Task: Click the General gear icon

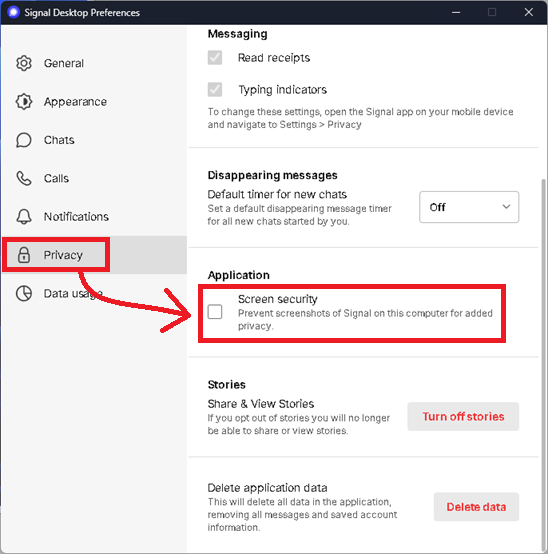Action: pos(24,63)
